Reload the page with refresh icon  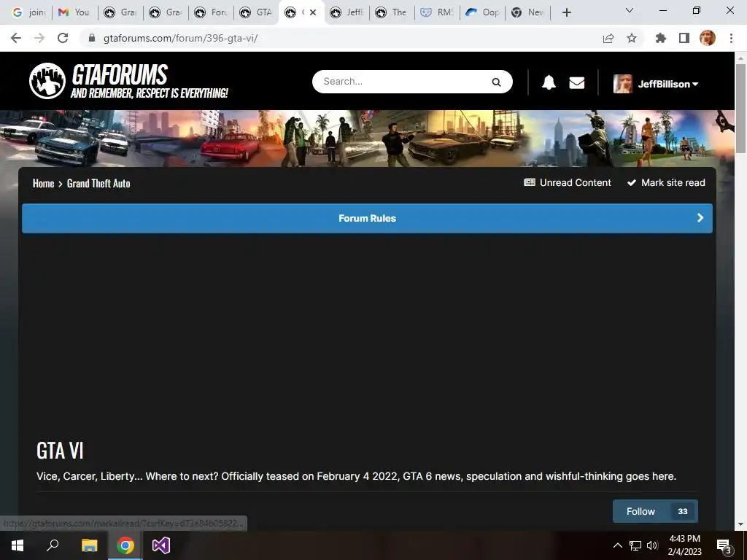[63, 38]
